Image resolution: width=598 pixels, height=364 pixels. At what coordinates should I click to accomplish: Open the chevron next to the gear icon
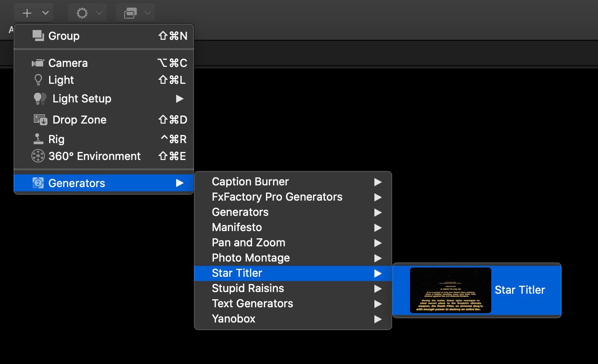pos(99,13)
